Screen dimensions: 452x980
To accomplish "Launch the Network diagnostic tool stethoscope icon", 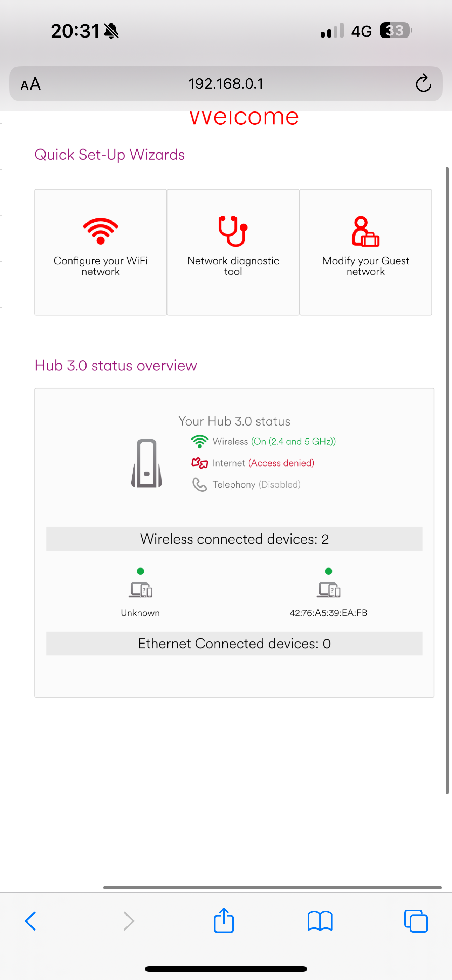I will tap(233, 231).
